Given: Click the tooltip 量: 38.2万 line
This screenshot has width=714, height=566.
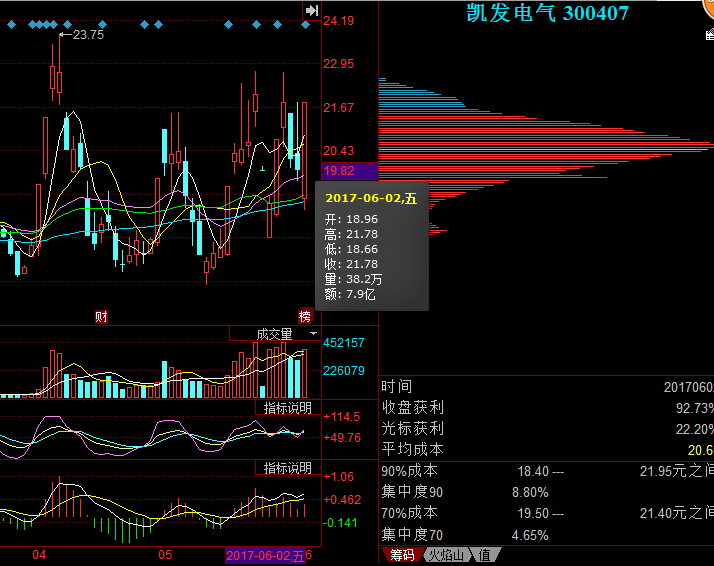Looking at the screenshot, I should pos(353,279).
